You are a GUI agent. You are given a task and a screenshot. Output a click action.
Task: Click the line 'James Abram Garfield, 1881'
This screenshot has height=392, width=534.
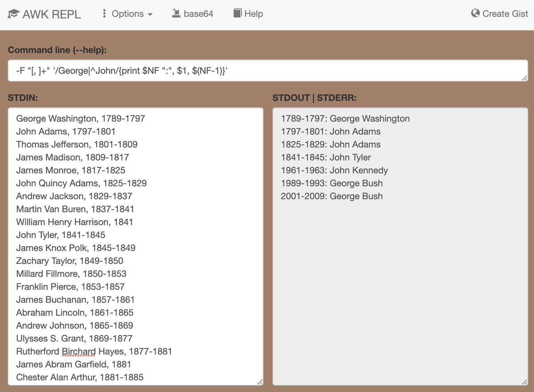[74, 364]
